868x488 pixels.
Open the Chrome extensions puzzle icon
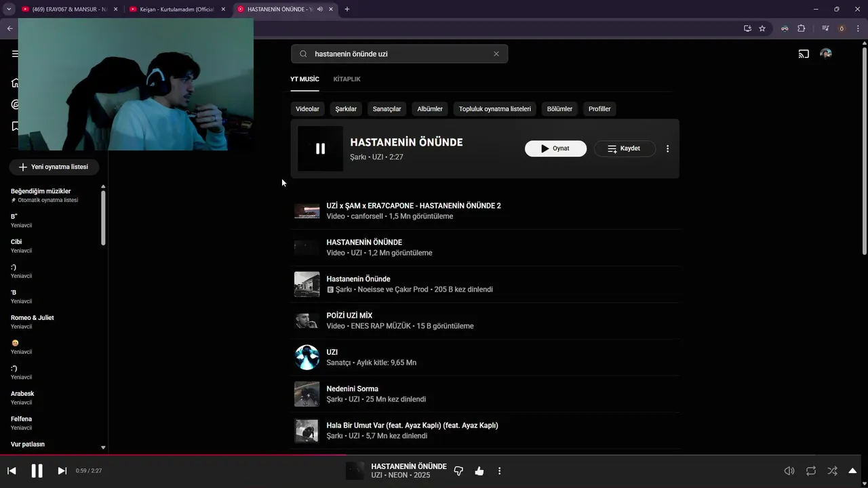click(802, 28)
